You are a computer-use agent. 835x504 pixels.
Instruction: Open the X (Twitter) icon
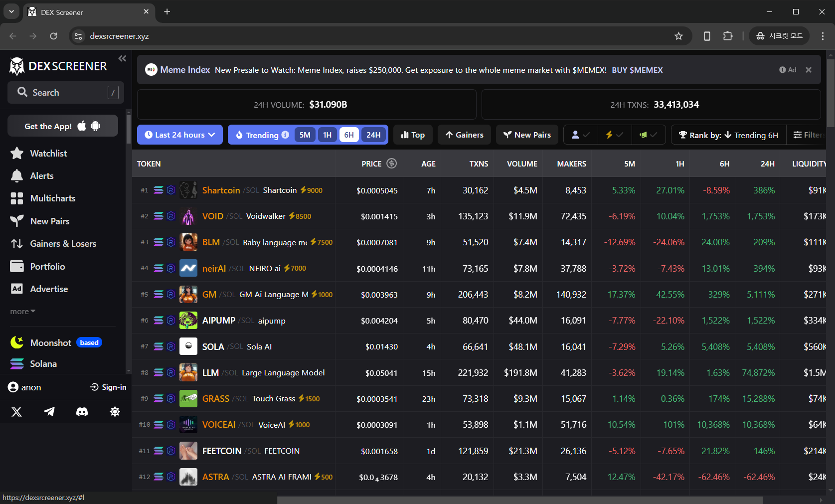point(16,412)
